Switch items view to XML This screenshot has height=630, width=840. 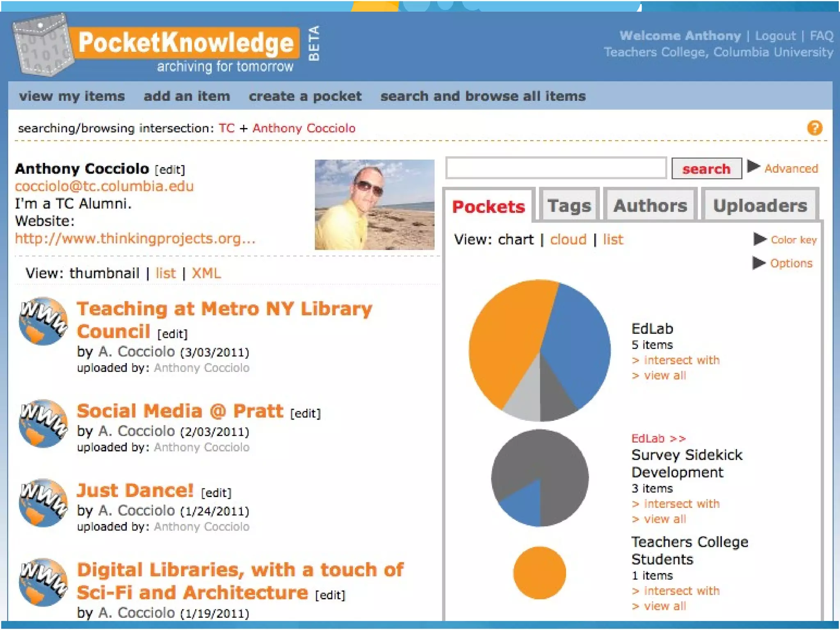coord(206,273)
